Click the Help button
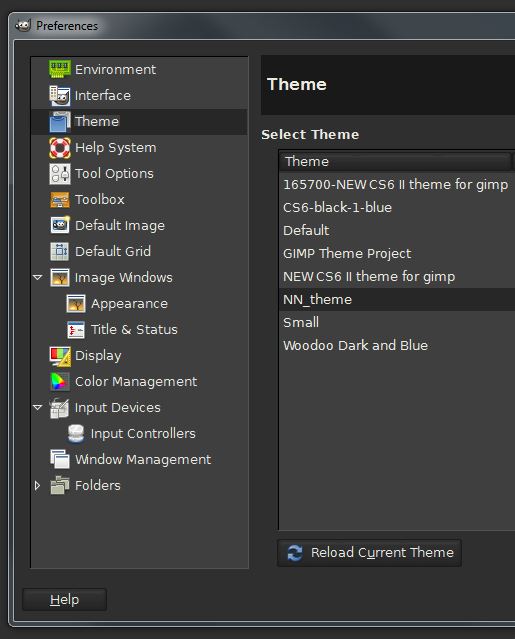The height and width of the screenshot is (639, 515). 64,600
